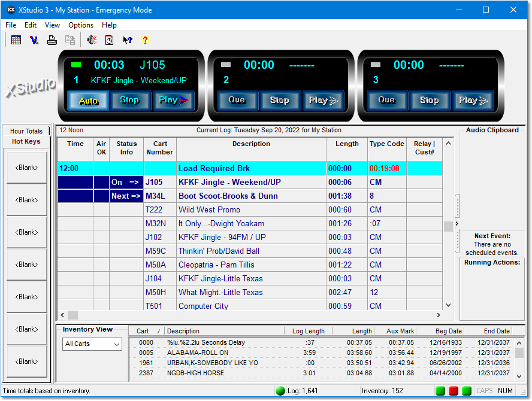Click the green Log status light
The height and width of the screenshot is (401, 532).
[280, 391]
